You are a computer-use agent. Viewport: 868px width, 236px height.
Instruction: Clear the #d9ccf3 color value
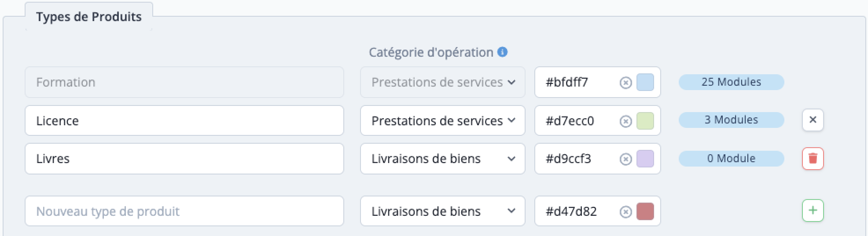point(625,159)
